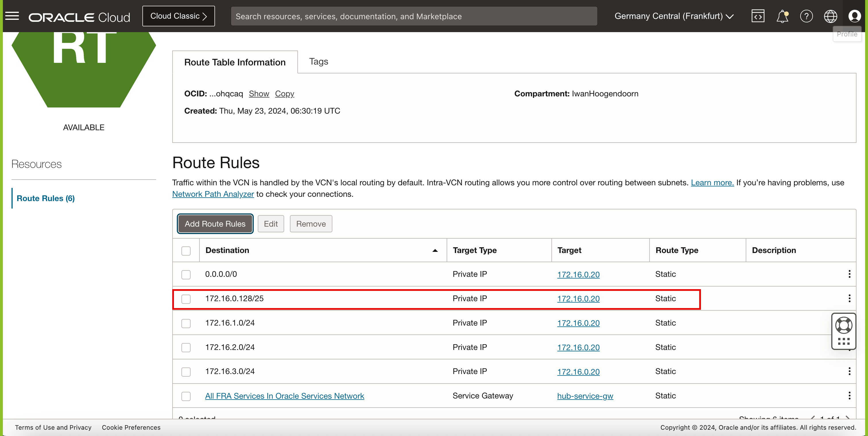Viewport: 868px width, 436px height.
Task: Focus the search resources input field
Action: 414,16
